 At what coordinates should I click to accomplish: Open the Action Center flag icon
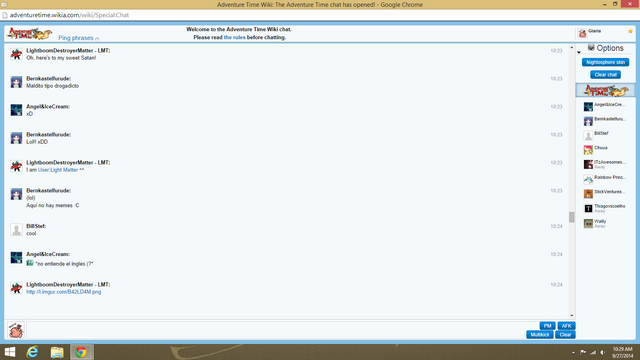click(583, 352)
